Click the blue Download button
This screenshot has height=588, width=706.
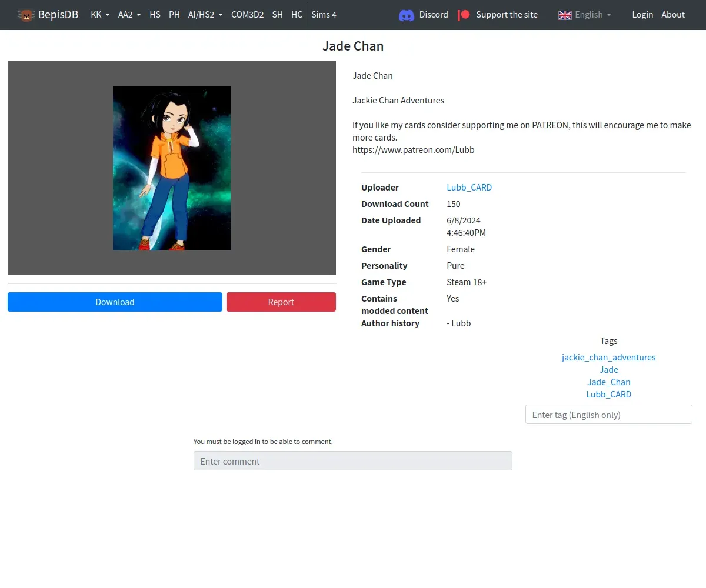[115, 302]
